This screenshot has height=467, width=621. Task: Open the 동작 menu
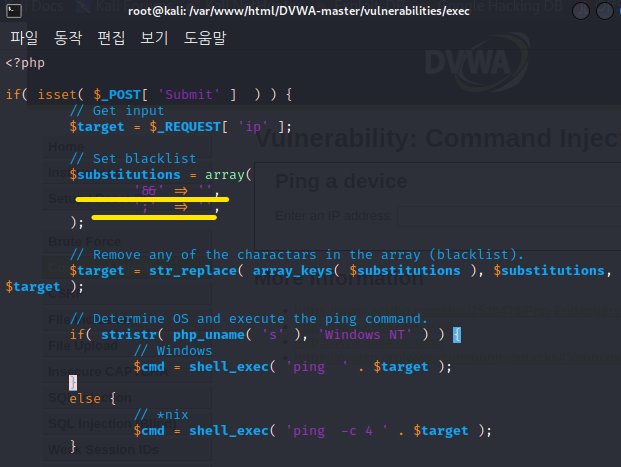68,38
